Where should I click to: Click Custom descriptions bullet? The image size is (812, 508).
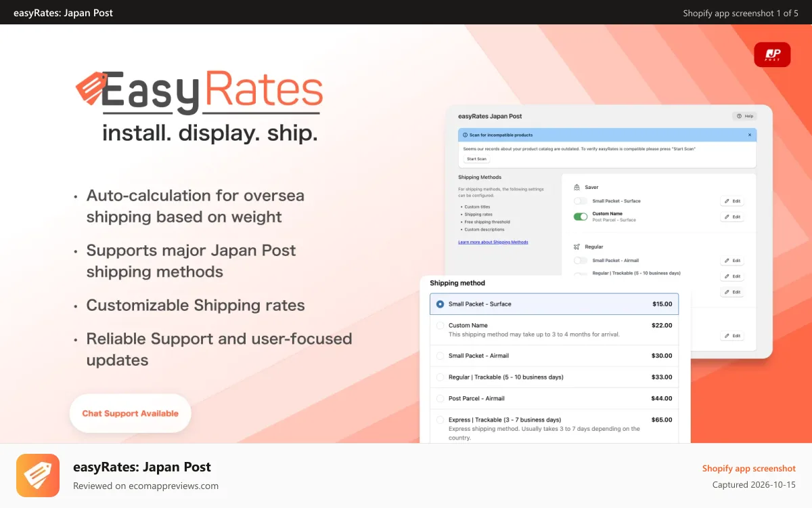484,230
